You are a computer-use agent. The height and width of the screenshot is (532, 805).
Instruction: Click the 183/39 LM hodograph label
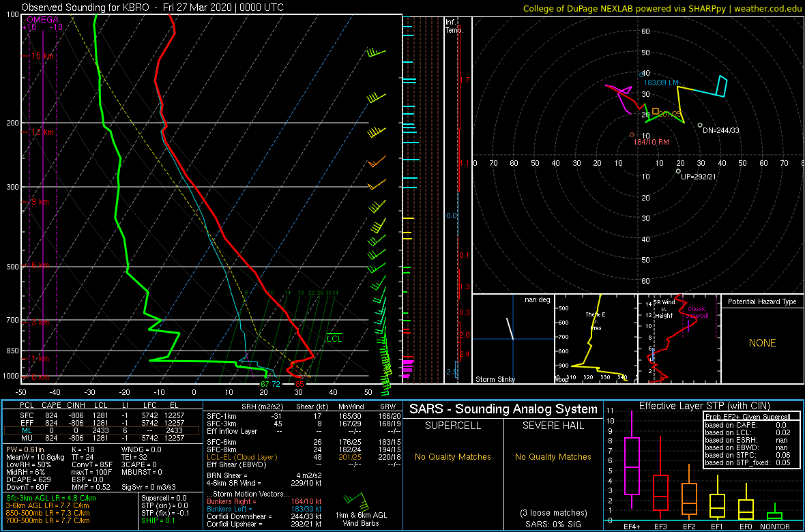(x=662, y=83)
